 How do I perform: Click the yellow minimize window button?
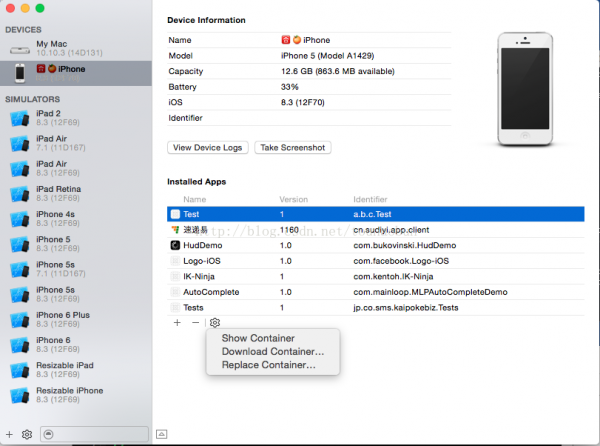pyautogui.click(x=25, y=8)
